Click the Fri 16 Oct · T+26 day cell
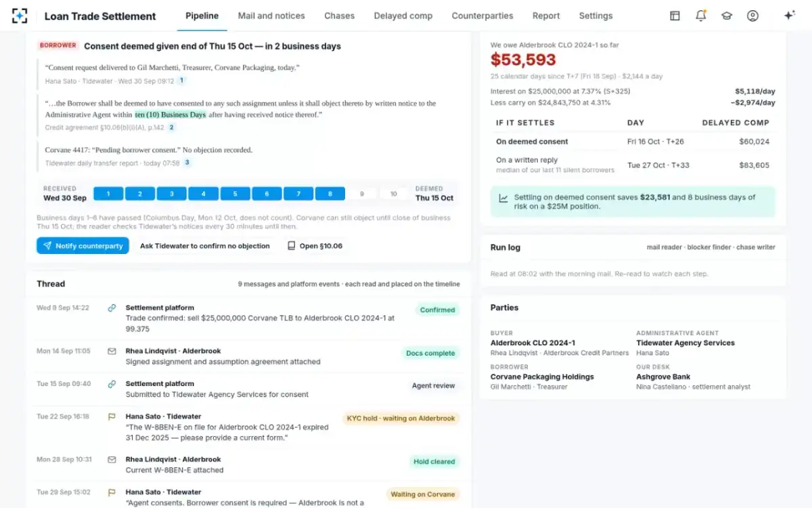 (656, 142)
